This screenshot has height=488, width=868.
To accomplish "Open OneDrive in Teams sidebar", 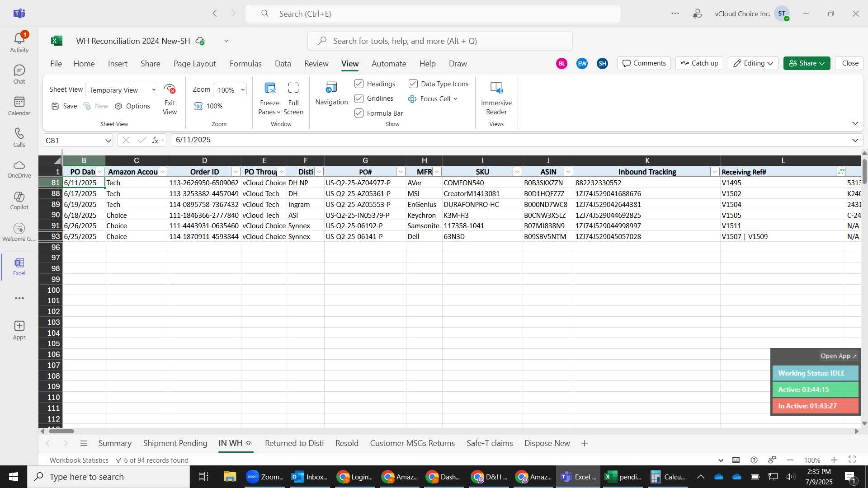I will 19,169.
